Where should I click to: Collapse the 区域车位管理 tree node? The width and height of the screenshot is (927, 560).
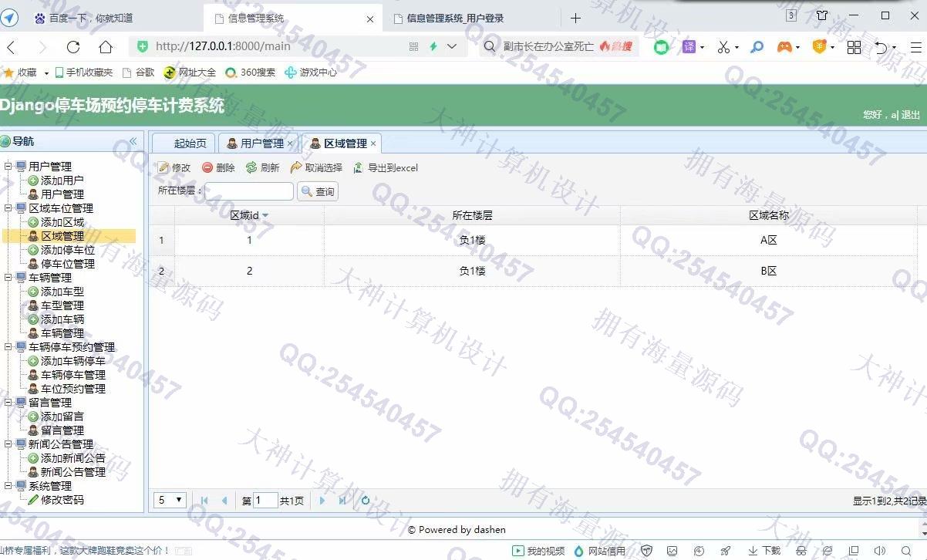click(x=8, y=207)
